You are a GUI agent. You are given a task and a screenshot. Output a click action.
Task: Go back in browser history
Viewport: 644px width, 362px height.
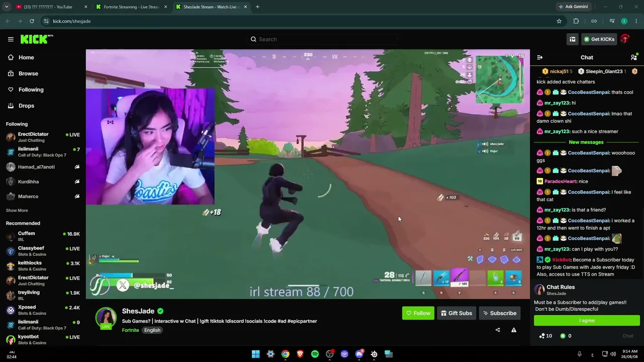[8, 21]
